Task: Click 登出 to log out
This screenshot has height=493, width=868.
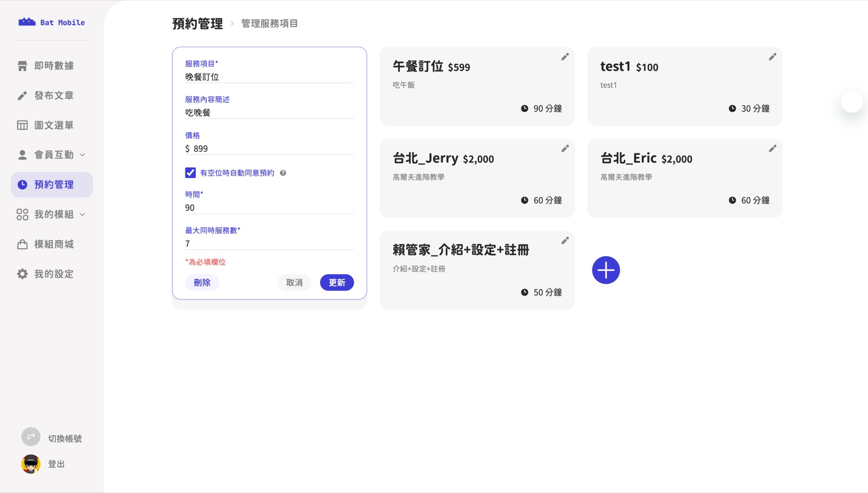Action: click(56, 464)
